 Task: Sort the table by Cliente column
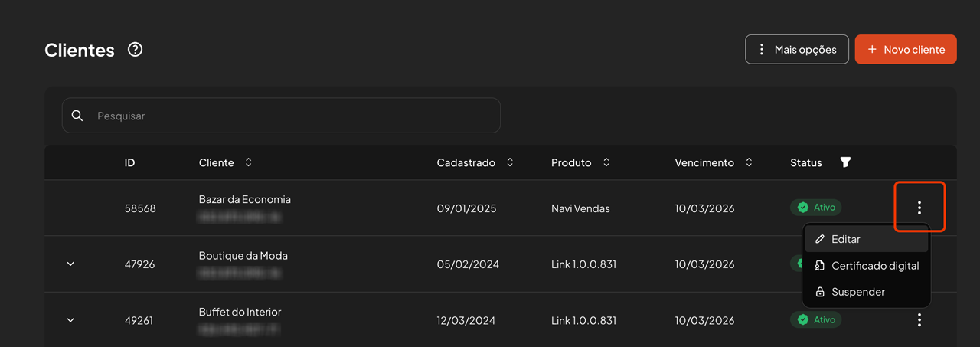pos(248,162)
